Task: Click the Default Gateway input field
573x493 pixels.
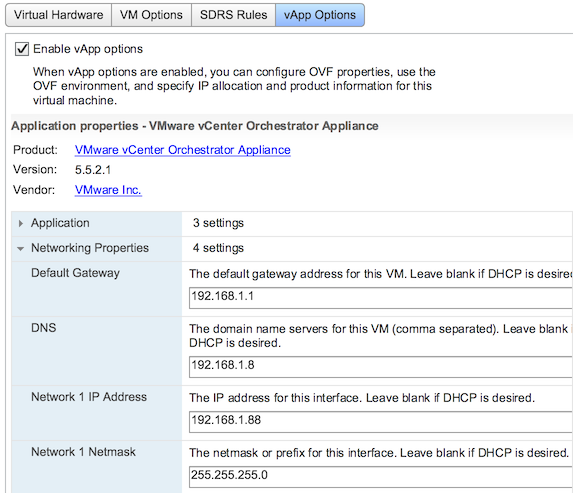Action: 381,298
